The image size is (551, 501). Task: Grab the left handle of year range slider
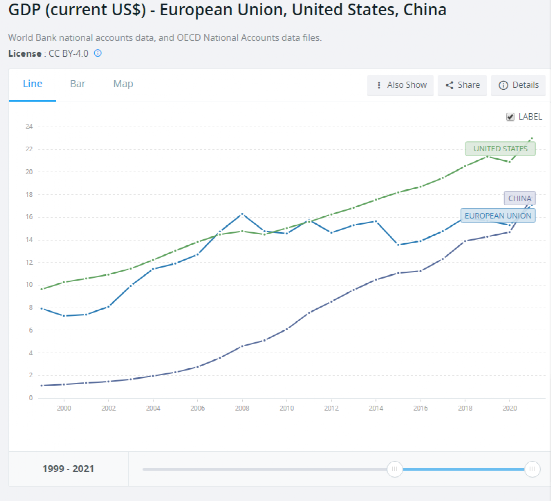pyautogui.click(x=394, y=469)
